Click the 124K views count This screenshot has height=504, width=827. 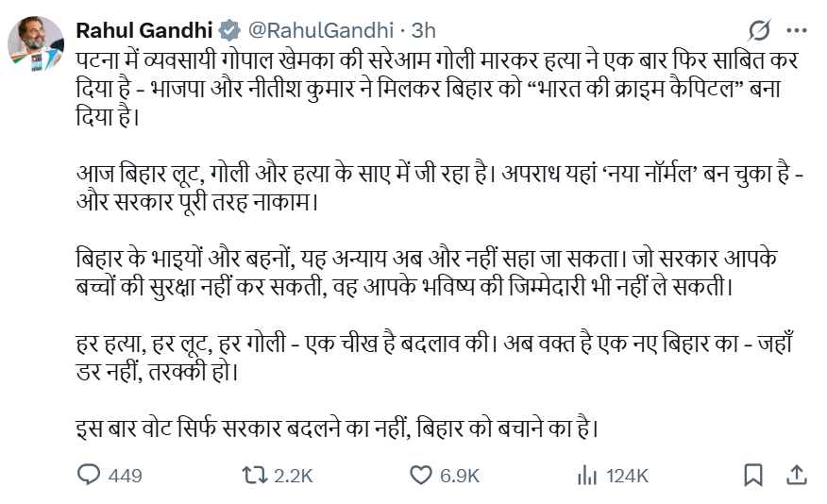coord(627,476)
